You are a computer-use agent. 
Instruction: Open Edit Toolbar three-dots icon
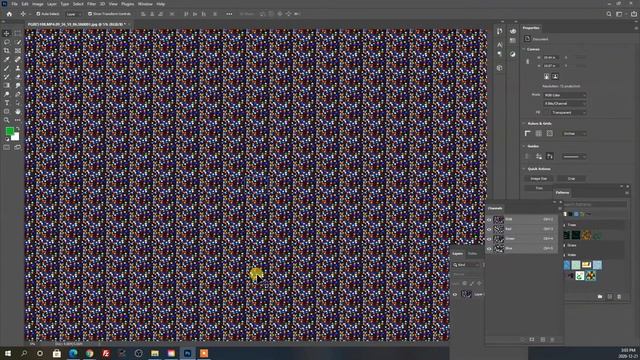[18, 120]
